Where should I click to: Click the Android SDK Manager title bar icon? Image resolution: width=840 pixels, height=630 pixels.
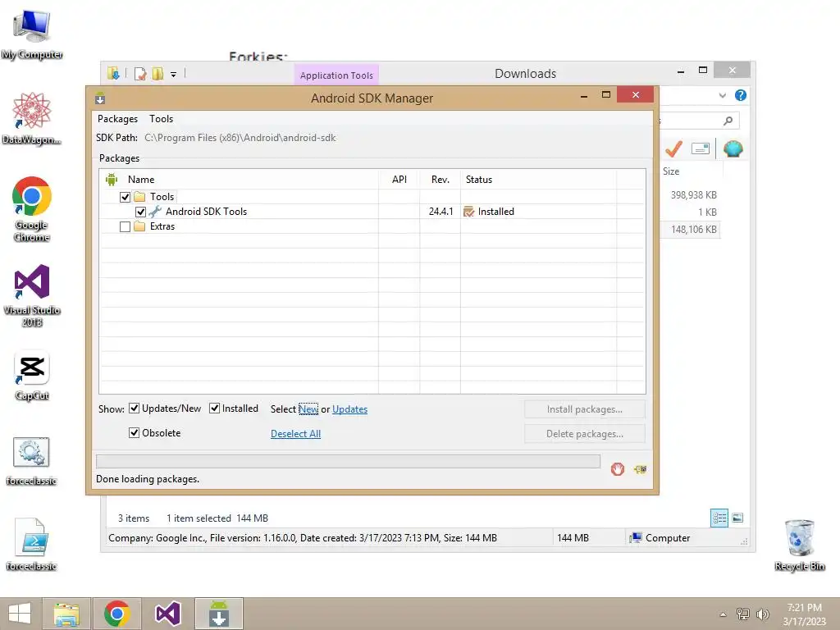100,98
